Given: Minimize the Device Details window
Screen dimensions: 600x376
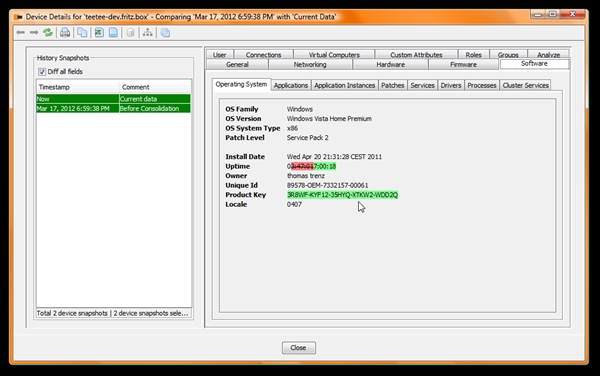Looking at the screenshot, I should (538, 15).
